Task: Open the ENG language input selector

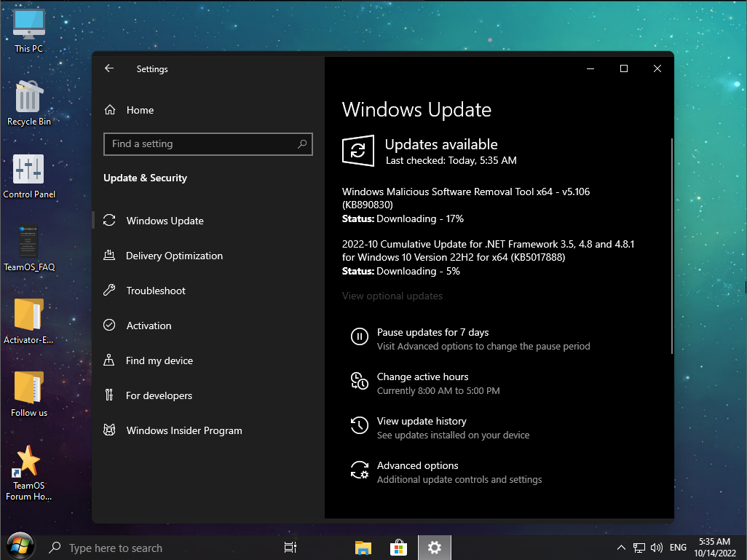Action: pos(678,548)
